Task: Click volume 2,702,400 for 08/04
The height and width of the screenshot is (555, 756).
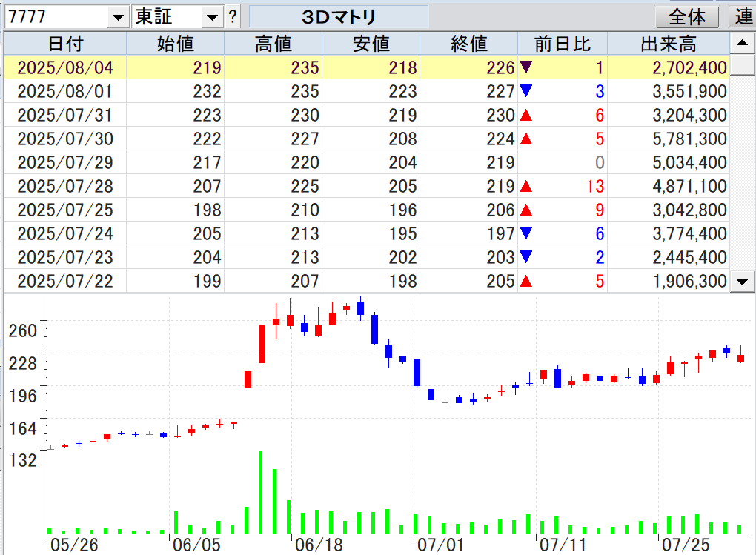Action: 689,67
